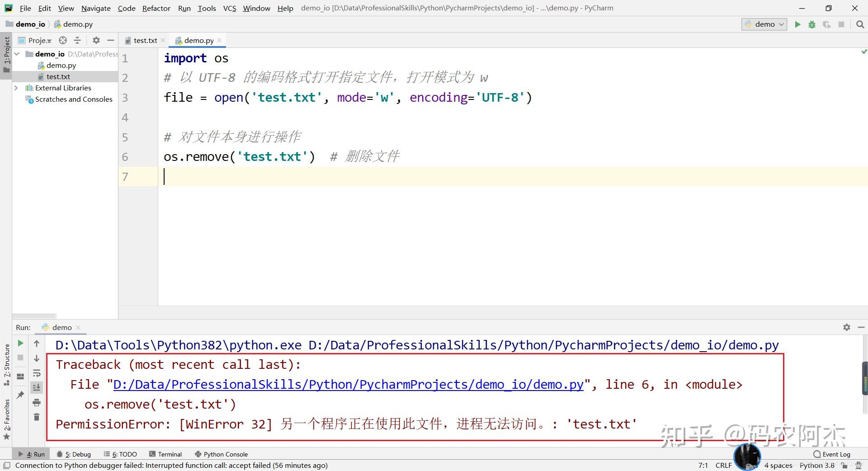
Task: Hide the Run panel with minus icon
Action: (x=861, y=327)
